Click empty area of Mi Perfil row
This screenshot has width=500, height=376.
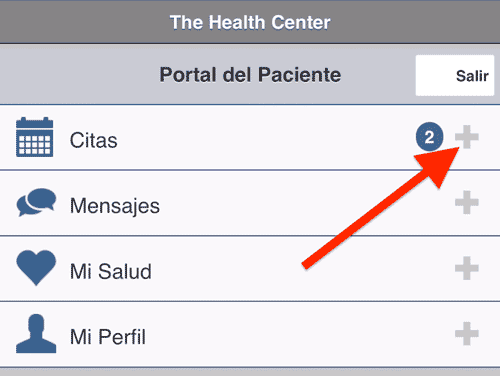[x=267, y=334]
